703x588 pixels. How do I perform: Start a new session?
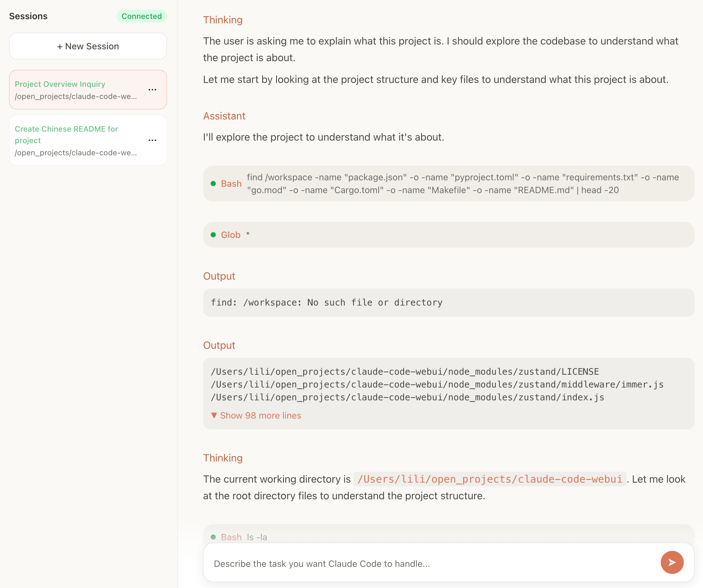pyautogui.click(x=88, y=46)
